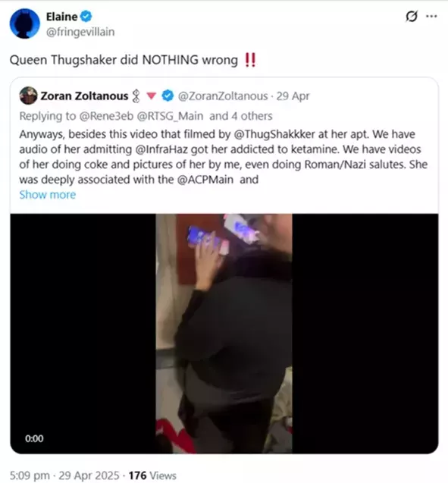Click Elaine's blue verified badge
448x483 pixels.
point(86,17)
